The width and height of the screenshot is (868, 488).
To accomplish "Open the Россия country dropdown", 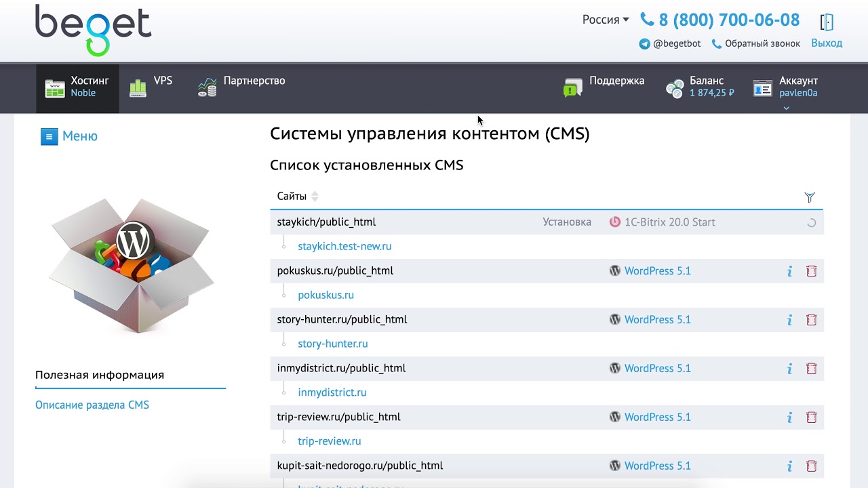I will [x=606, y=20].
